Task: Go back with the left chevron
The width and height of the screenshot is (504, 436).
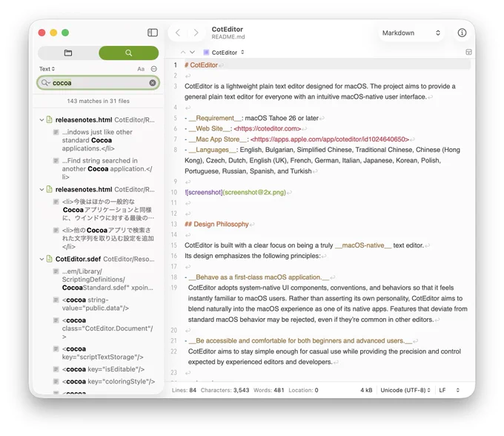Action: point(178,33)
